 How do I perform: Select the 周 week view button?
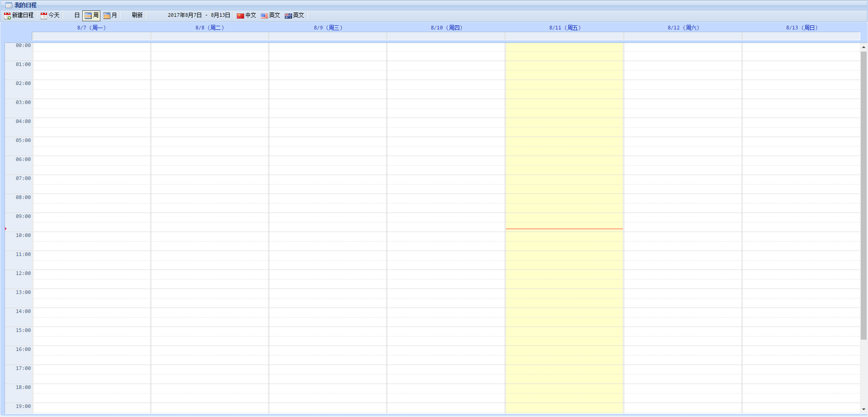coord(91,15)
